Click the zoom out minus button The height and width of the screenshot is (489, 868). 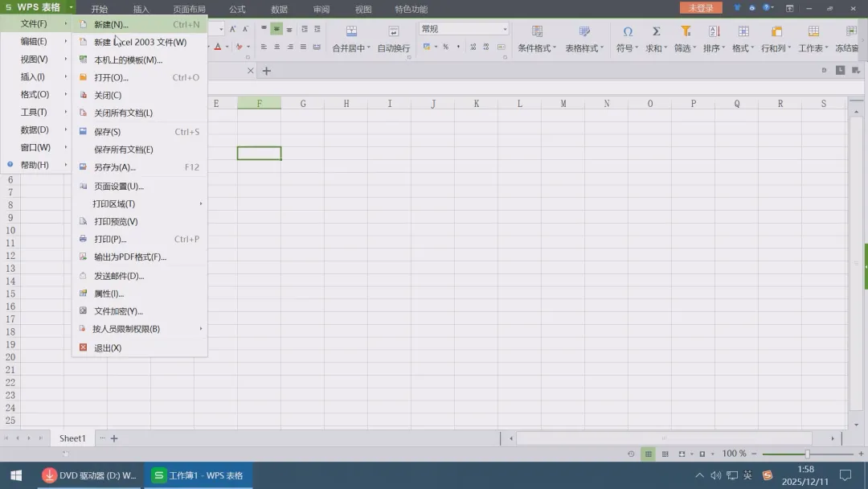tap(754, 454)
